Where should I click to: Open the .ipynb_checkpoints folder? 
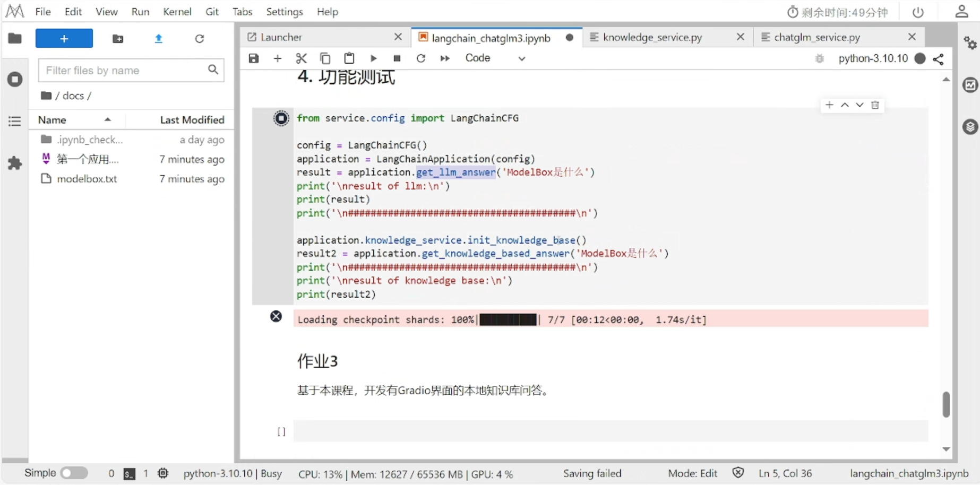click(132, 140)
